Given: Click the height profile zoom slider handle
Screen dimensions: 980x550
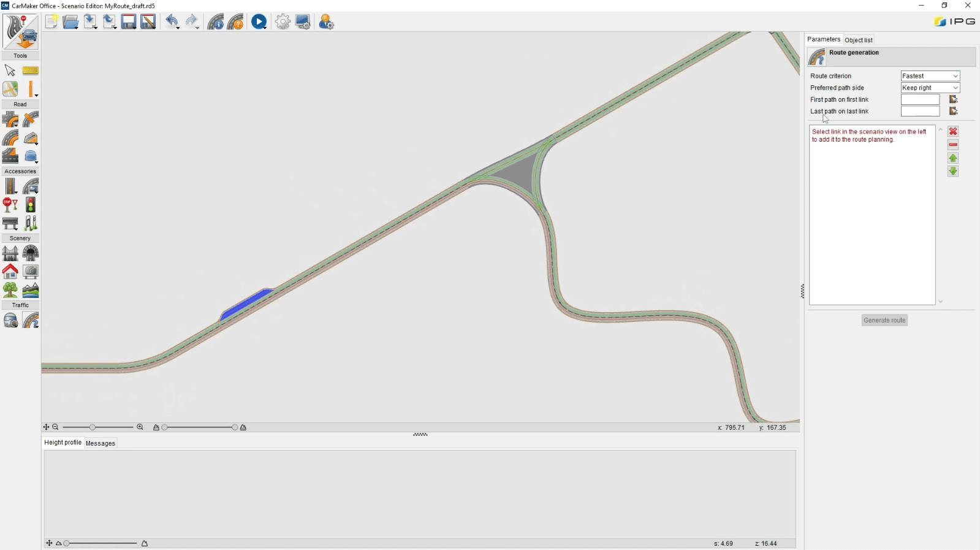Looking at the screenshot, I should point(67,543).
